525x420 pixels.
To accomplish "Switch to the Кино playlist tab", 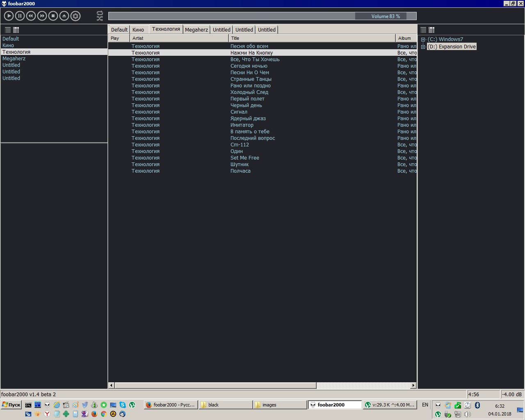I will click(x=138, y=30).
